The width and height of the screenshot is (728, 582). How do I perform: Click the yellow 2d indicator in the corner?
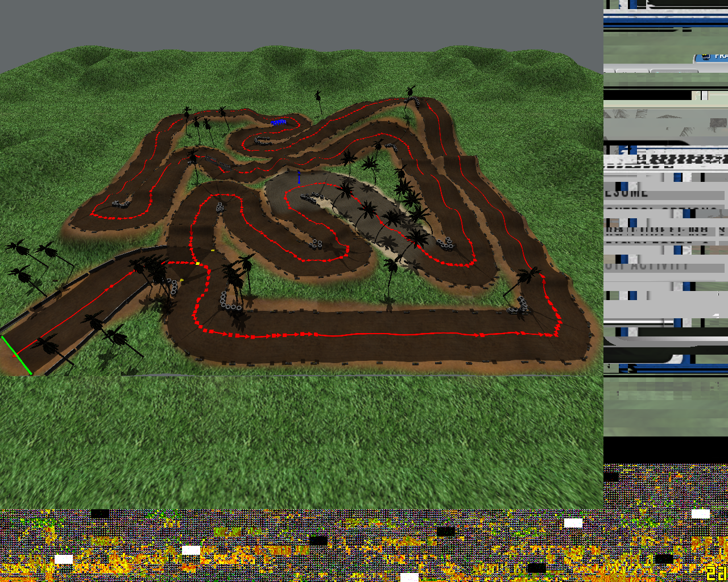pyautogui.click(x=716, y=572)
